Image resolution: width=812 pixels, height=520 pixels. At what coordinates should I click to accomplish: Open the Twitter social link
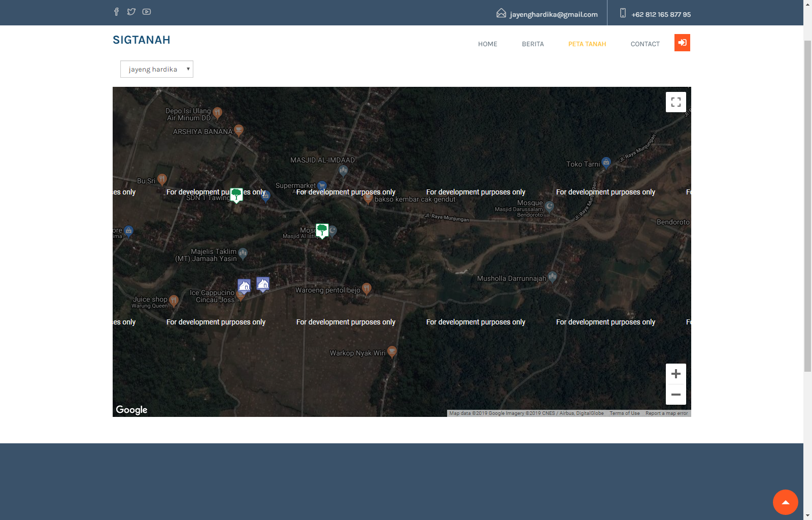click(x=131, y=12)
